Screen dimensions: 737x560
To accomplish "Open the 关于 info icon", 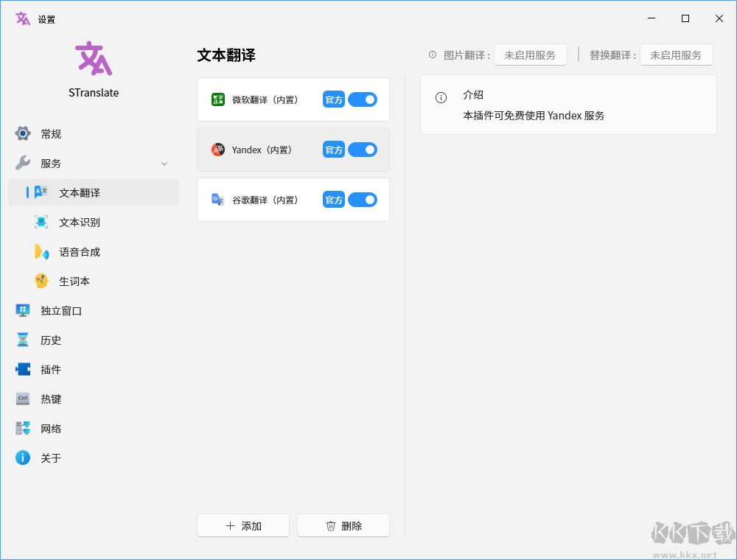I will point(23,458).
